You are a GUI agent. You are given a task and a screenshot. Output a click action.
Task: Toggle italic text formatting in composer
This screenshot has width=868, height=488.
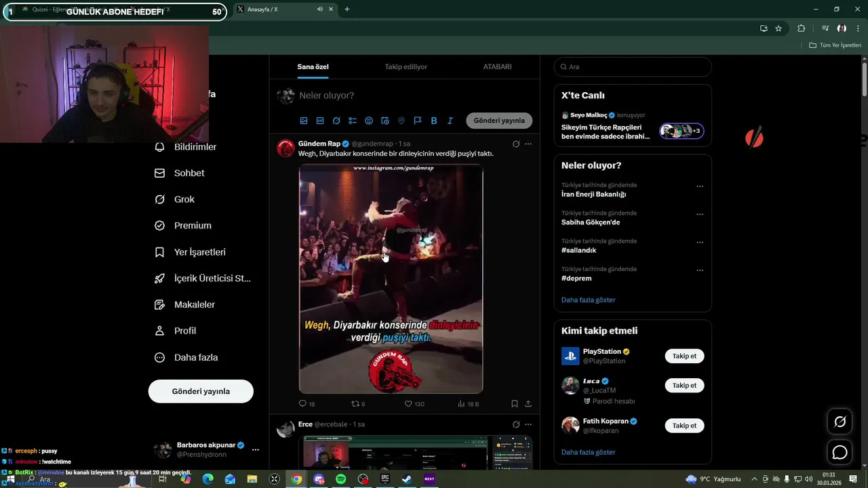point(450,121)
